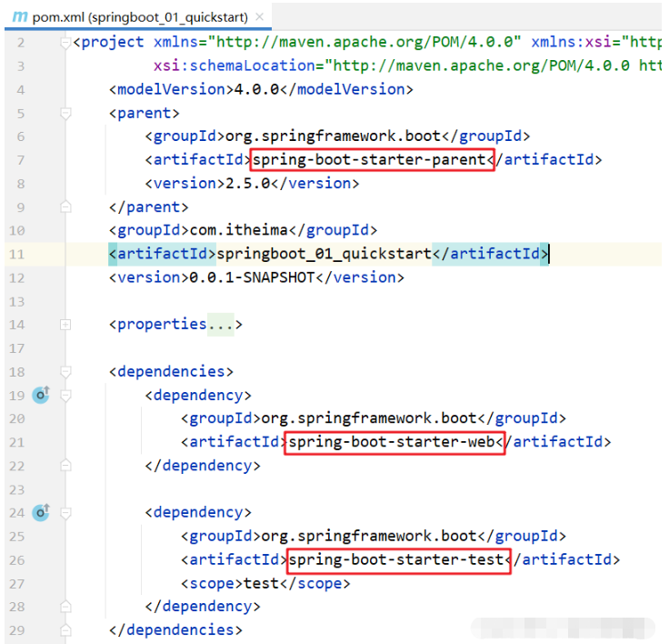Select the pom.xml (springboot_01_quickstart) tab
The image size is (669, 644).
[136, 17]
